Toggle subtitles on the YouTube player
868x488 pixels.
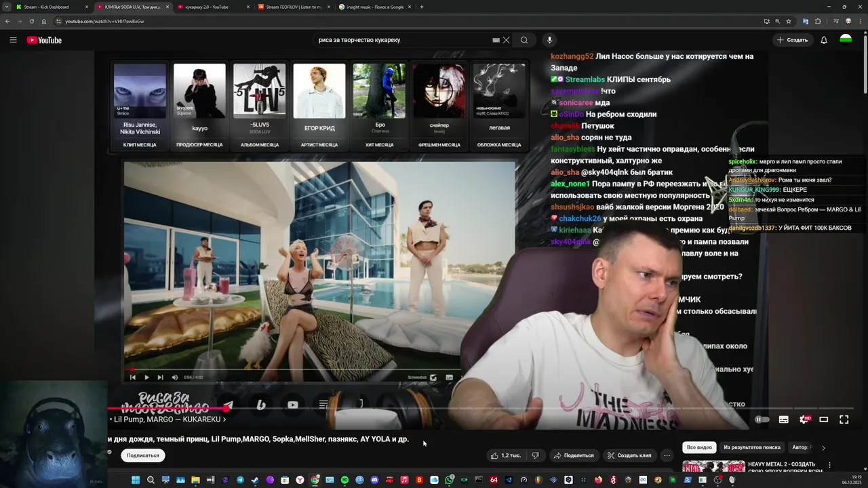(783, 420)
